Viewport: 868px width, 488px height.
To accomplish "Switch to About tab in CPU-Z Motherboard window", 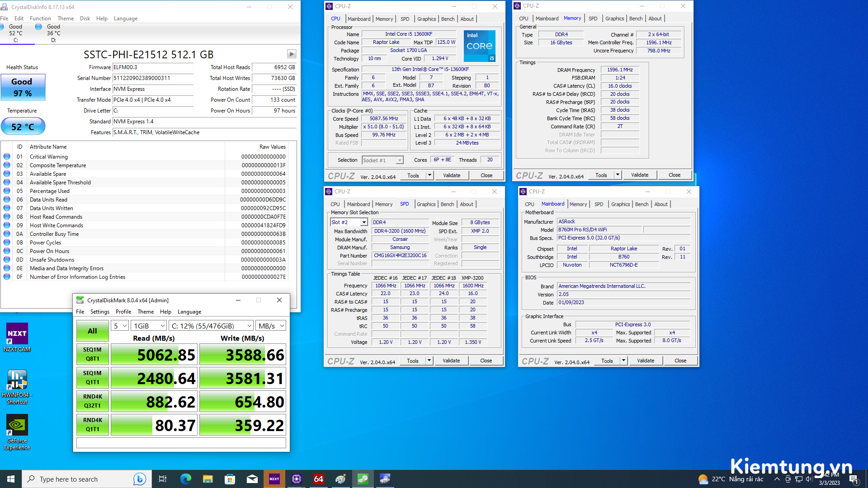I will pyautogui.click(x=661, y=204).
